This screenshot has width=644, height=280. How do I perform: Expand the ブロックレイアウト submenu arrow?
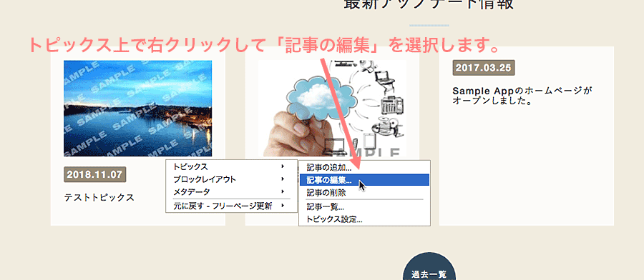(x=283, y=179)
